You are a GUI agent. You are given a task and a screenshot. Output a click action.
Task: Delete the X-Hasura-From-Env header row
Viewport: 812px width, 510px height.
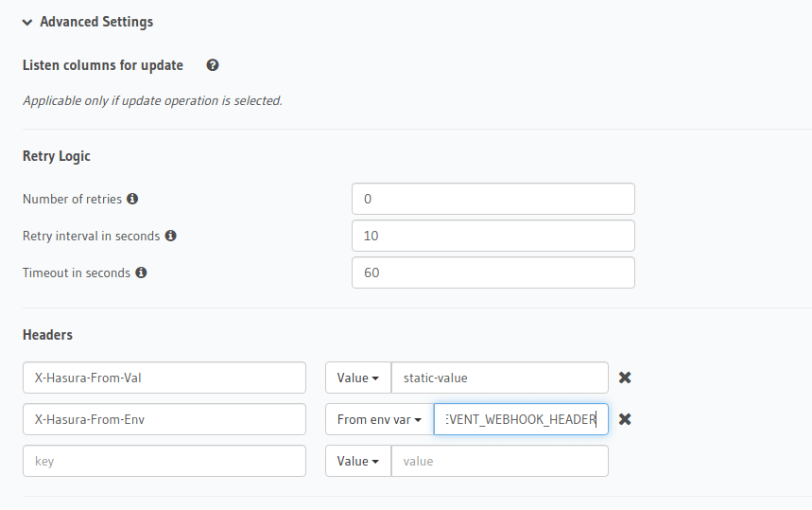[625, 419]
